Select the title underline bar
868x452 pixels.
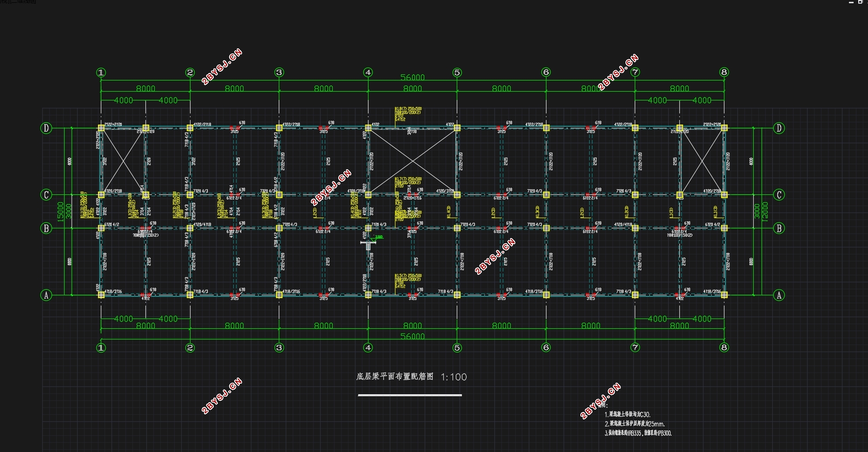[x=410, y=395]
